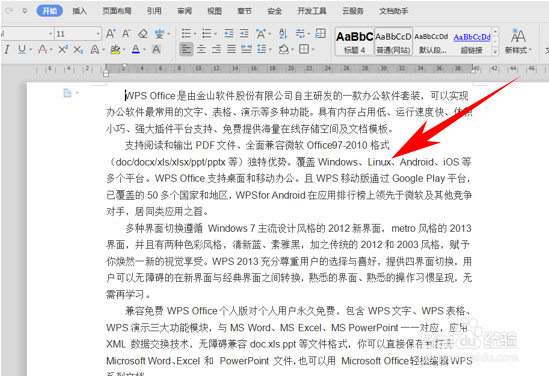This screenshot has width=549, height=376.
Task: Switch to 章节 tab
Action: coord(244,11)
